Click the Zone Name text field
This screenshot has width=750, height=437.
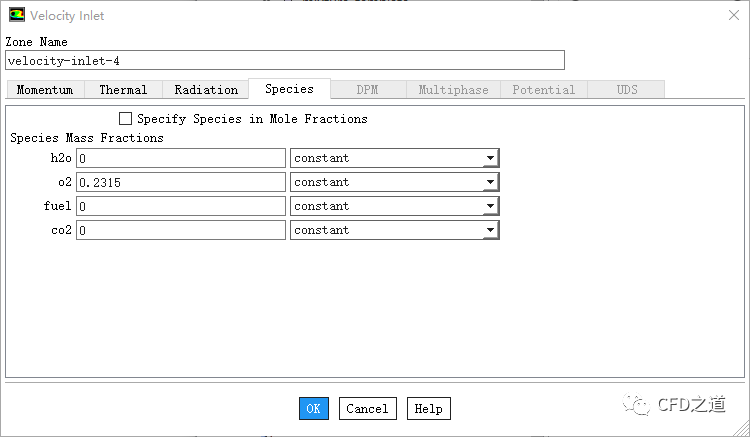[x=285, y=60]
